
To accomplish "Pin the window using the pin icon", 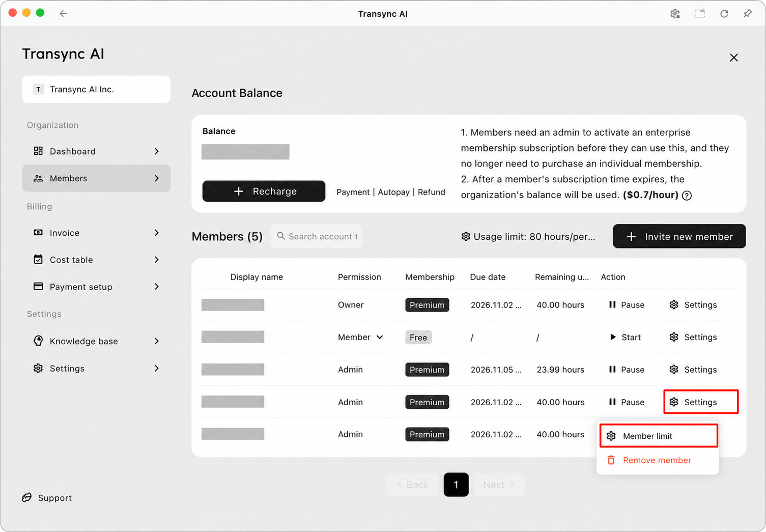I will (x=747, y=14).
